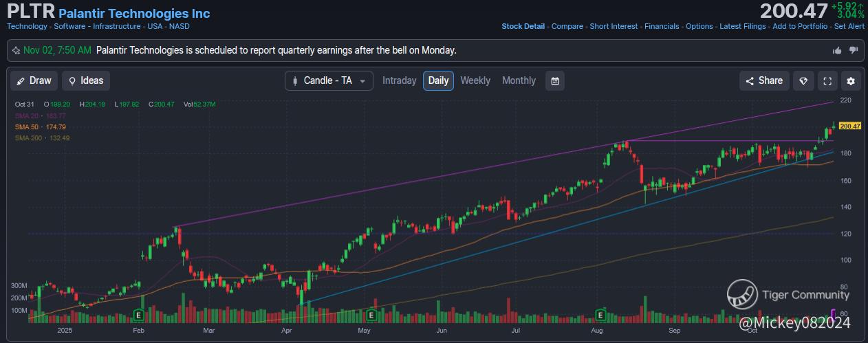The height and width of the screenshot is (343, 868).
Task: Click the thumbs down icon on news
Action: coord(854,50)
